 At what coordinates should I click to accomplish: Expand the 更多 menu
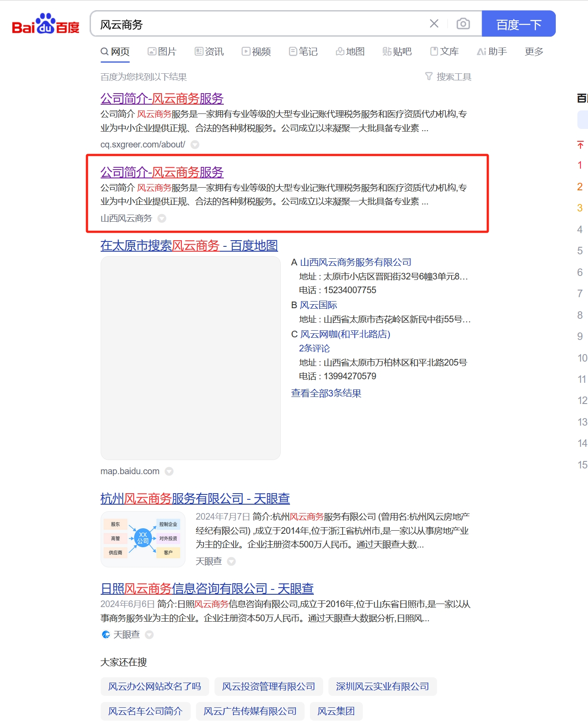click(x=534, y=52)
